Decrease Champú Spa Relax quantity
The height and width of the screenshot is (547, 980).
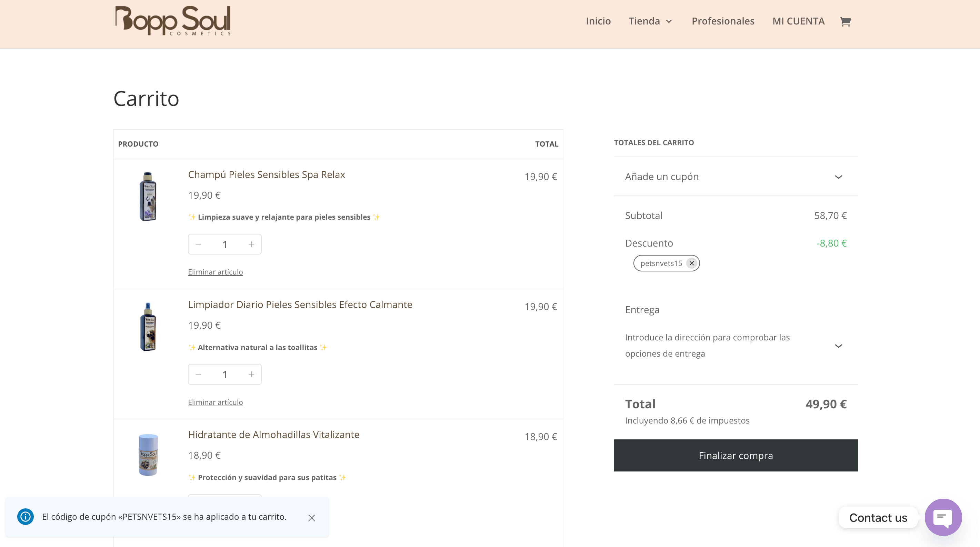[x=198, y=244]
